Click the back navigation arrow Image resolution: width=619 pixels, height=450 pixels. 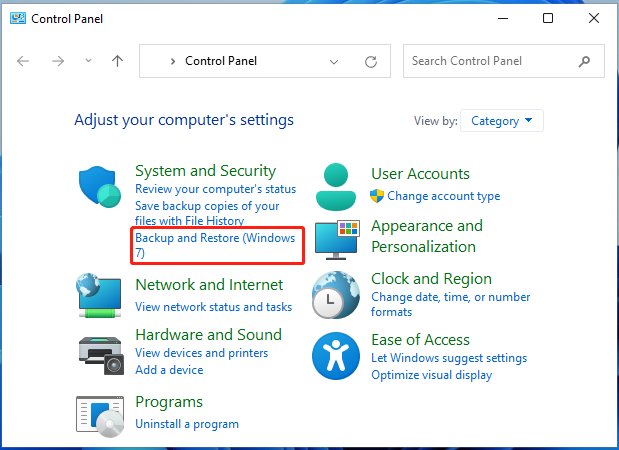pos(23,61)
